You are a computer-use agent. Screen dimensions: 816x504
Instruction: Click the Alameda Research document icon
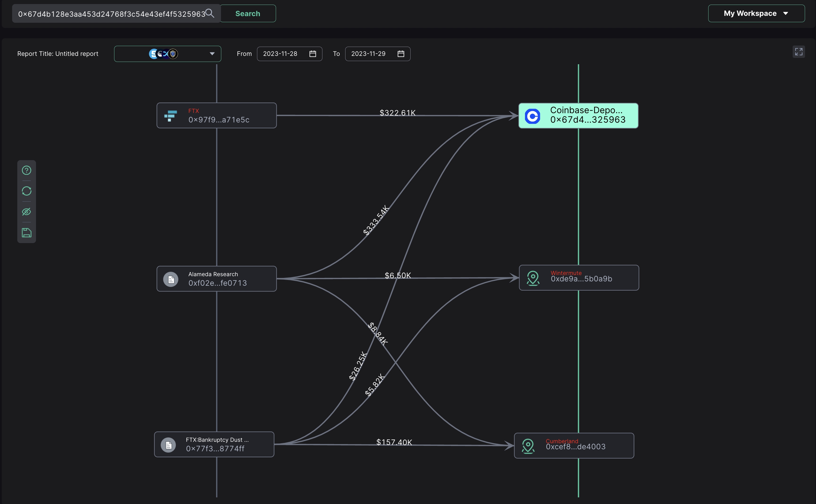[x=171, y=279]
